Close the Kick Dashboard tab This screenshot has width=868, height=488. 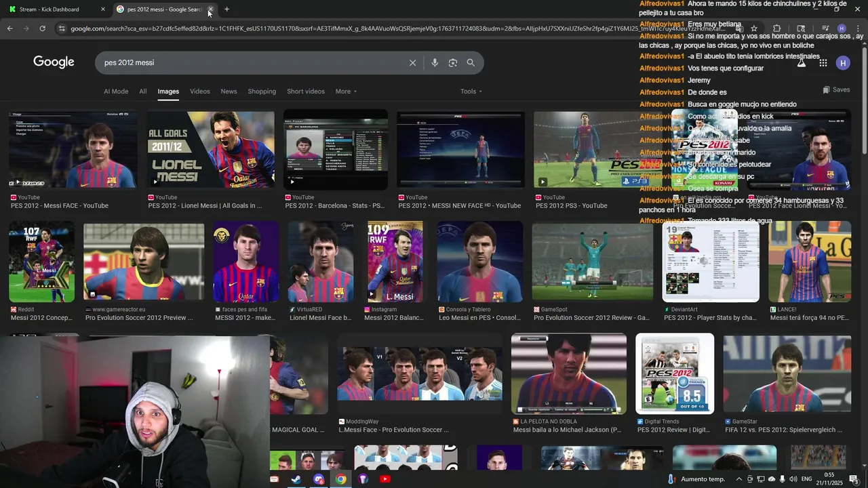102,9
